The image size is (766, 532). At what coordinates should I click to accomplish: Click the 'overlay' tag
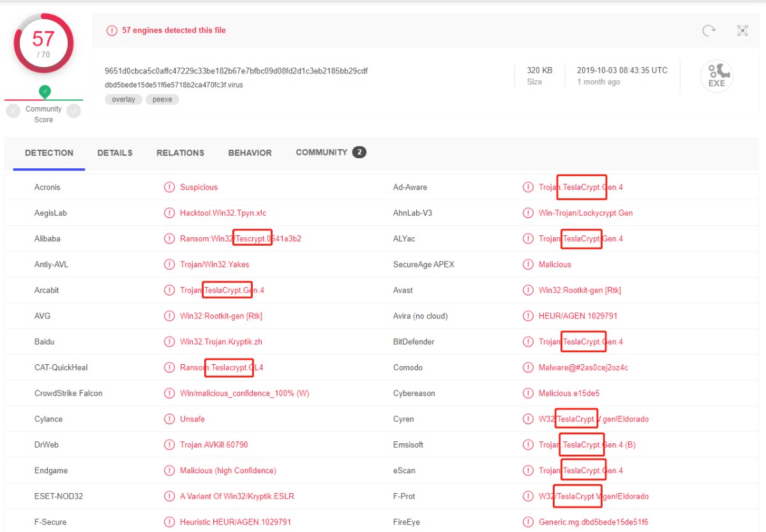coord(124,100)
